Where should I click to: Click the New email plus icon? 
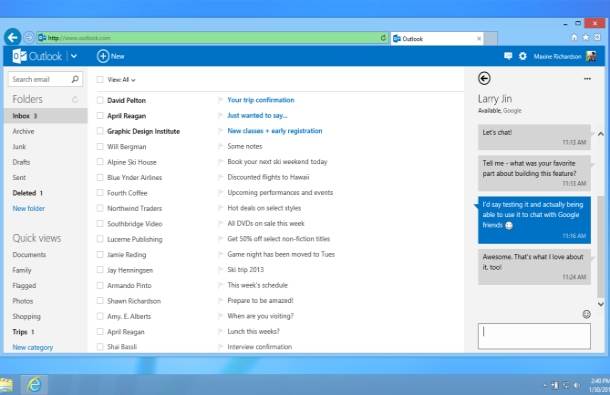click(103, 56)
